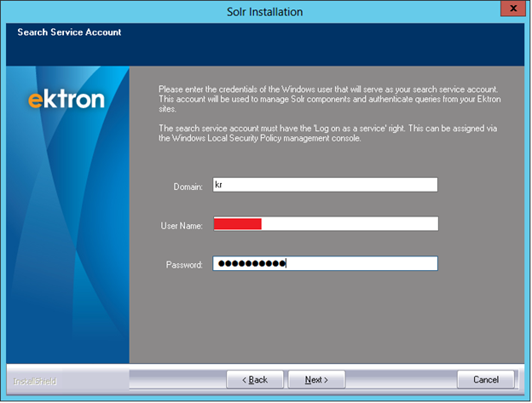Screen dimensions: 532x403
Task: Click the User Name label
Action: click(181, 225)
